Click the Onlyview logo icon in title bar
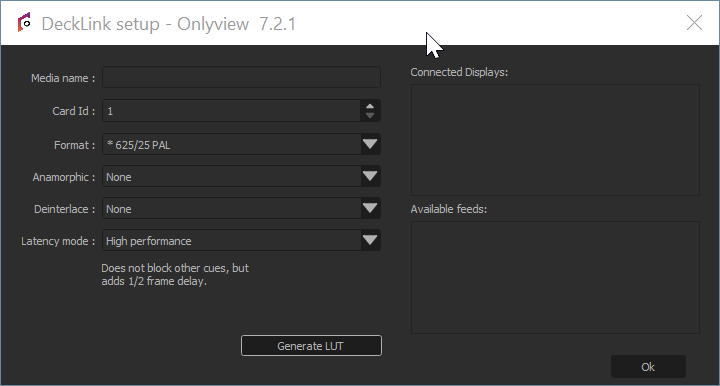720x386 pixels. (24, 22)
